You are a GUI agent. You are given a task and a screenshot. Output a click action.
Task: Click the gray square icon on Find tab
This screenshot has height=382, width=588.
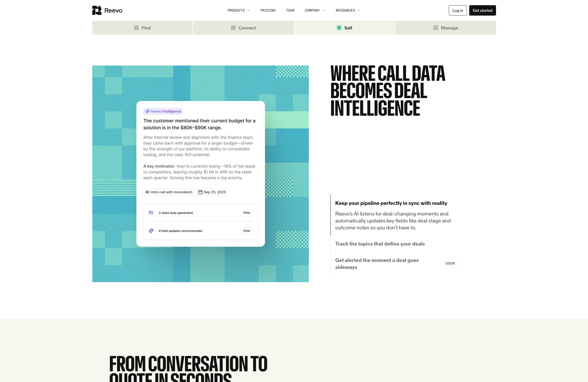coord(136,28)
